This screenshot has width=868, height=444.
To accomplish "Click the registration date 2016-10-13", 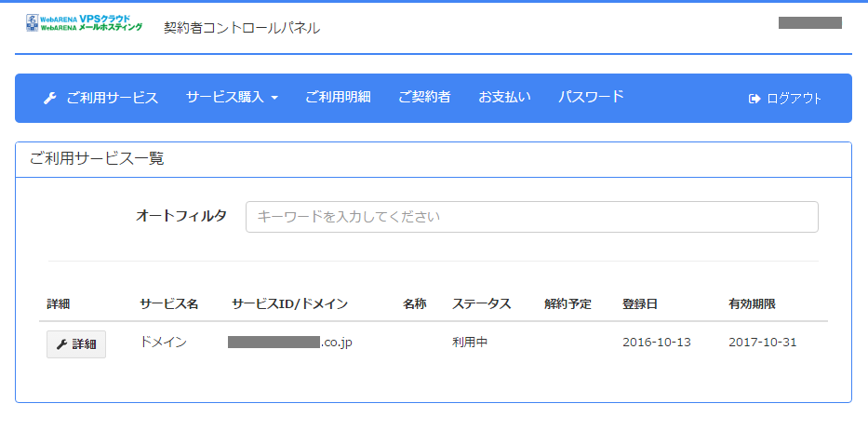I will click(657, 343).
